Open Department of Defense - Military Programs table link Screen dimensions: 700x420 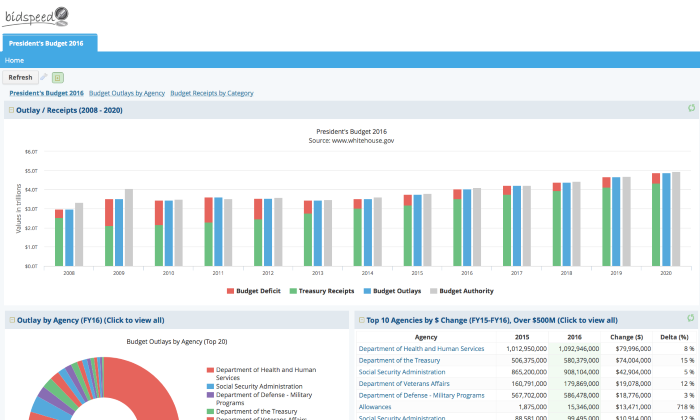[x=421, y=395]
